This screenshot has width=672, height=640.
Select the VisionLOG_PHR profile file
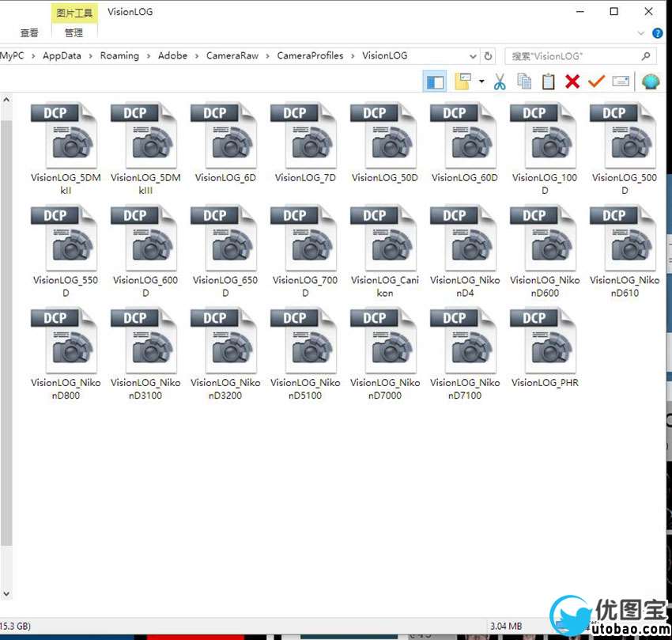click(x=545, y=348)
